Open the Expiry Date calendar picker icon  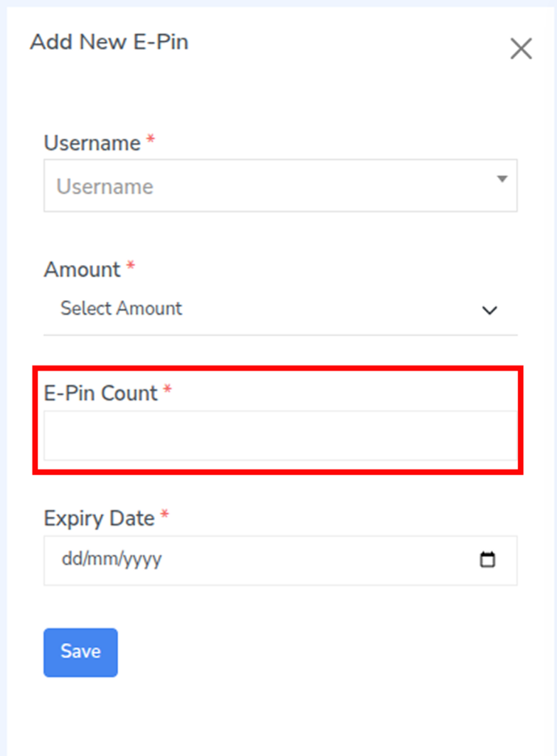(488, 560)
